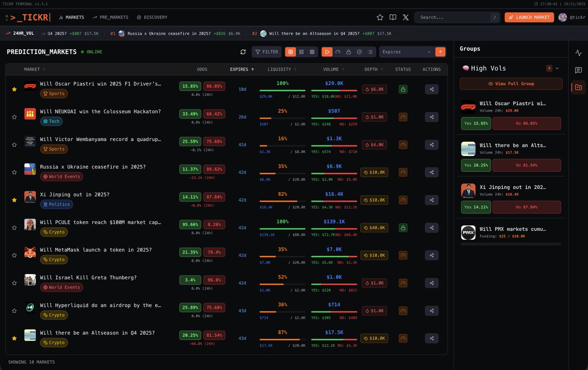588x370 pixels.
Task: Focus the Search input field
Action: [458, 17]
